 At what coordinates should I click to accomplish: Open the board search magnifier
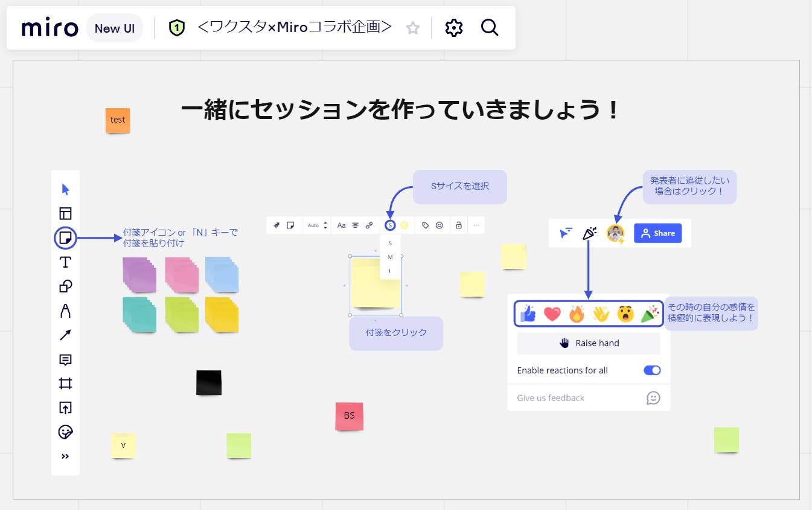click(490, 28)
